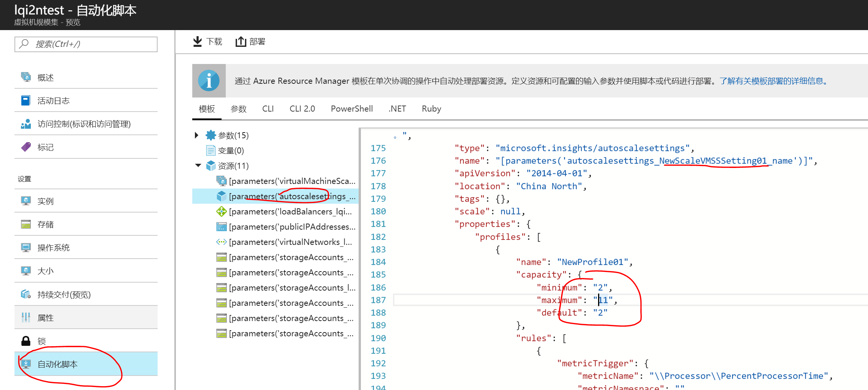Open 持续交付(预览) in the sidebar
The image size is (868, 390).
pos(64,294)
